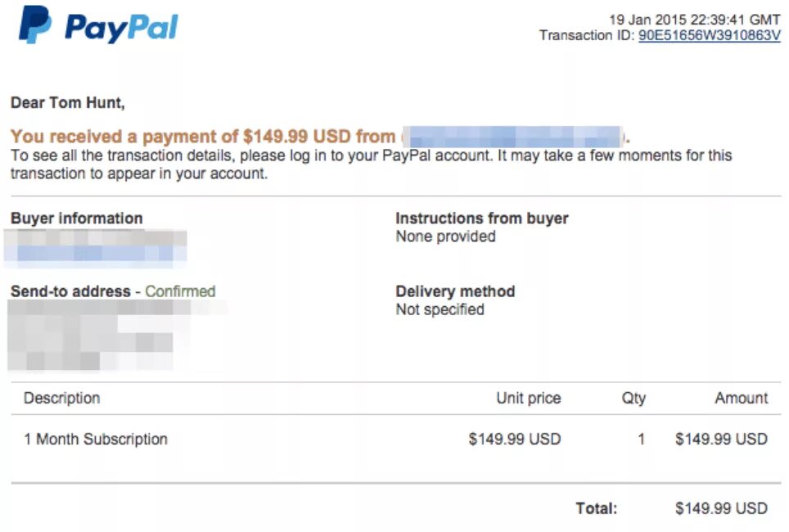Click the Dear Tom Hunt greeting
The image size is (789, 532).
(x=67, y=102)
